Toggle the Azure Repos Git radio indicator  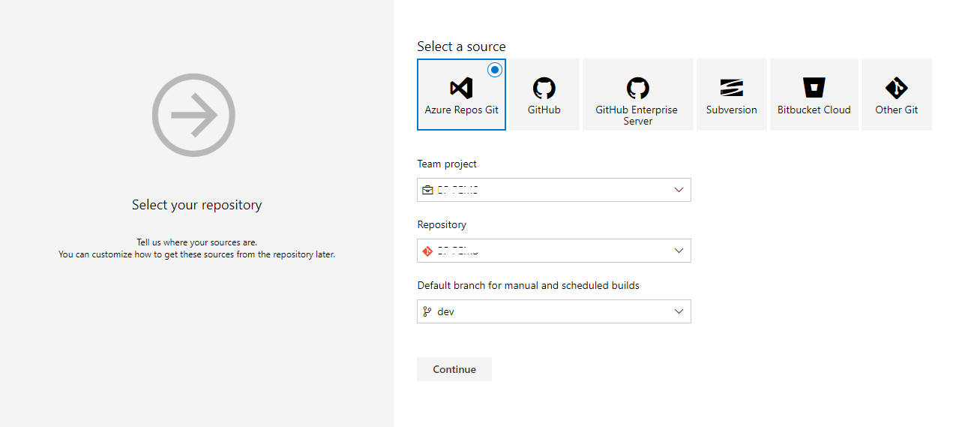pyautogui.click(x=494, y=70)
